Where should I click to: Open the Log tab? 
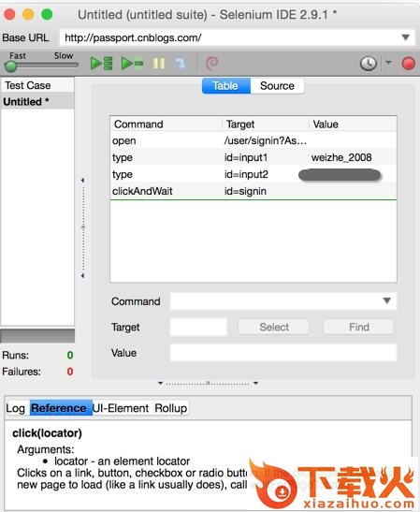pos(15,408)
